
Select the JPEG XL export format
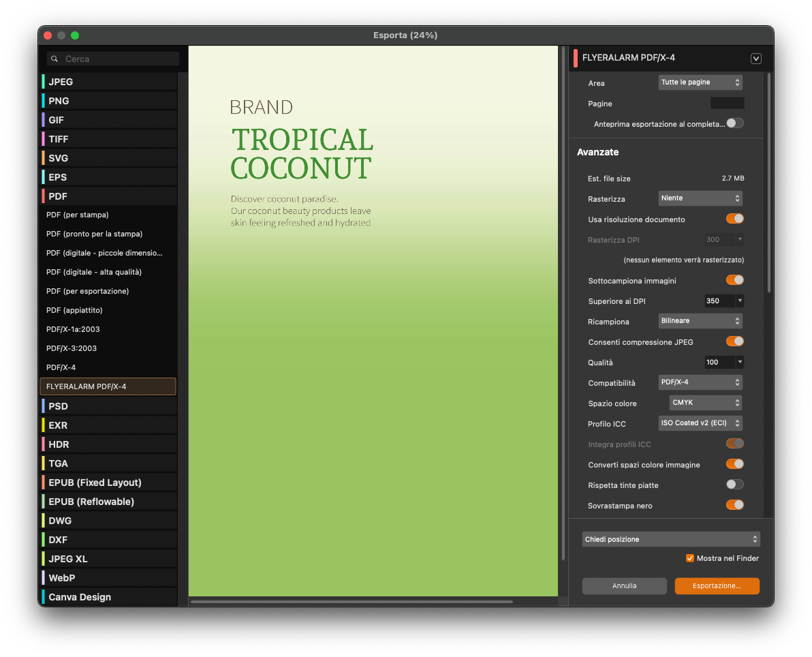pyautogui.click(x=109, y=559)
